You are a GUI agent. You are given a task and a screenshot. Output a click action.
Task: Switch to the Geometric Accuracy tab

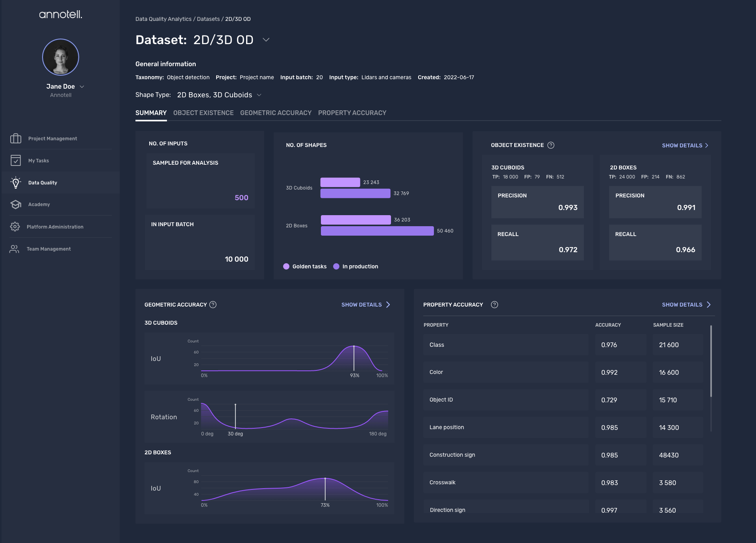point(276,113)
